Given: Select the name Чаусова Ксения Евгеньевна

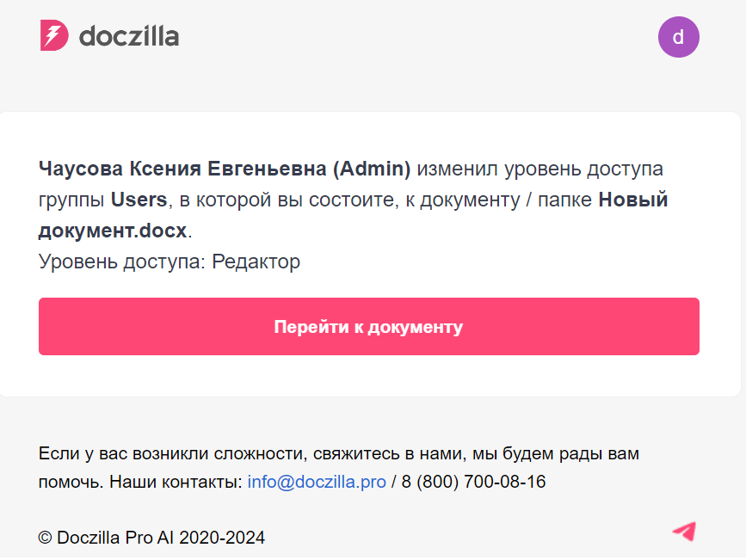Looking at the screenshot, I should point(182,169).
